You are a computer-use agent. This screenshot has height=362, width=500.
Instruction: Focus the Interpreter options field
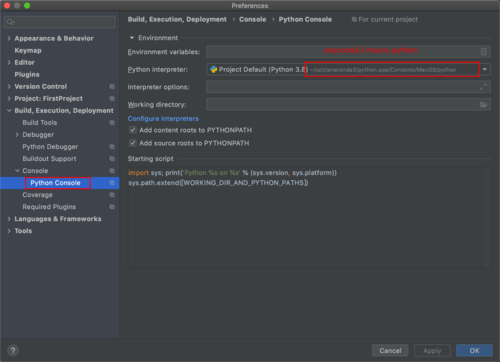(348, 87)
